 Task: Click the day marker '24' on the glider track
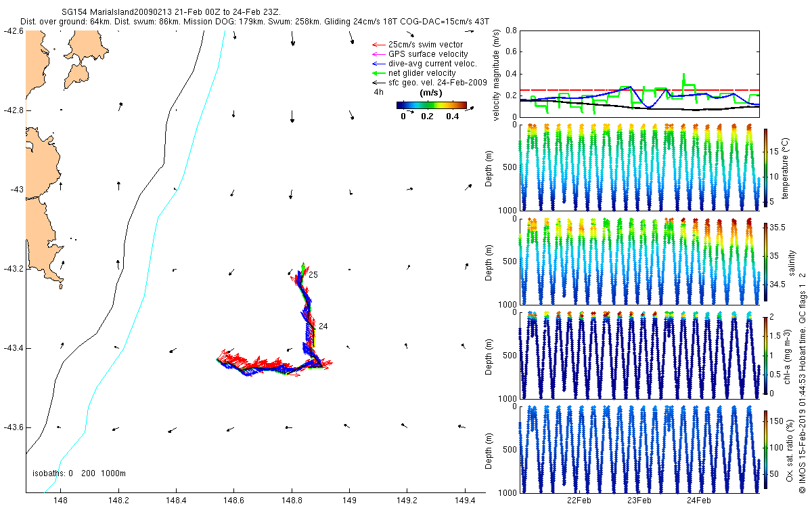323,326
